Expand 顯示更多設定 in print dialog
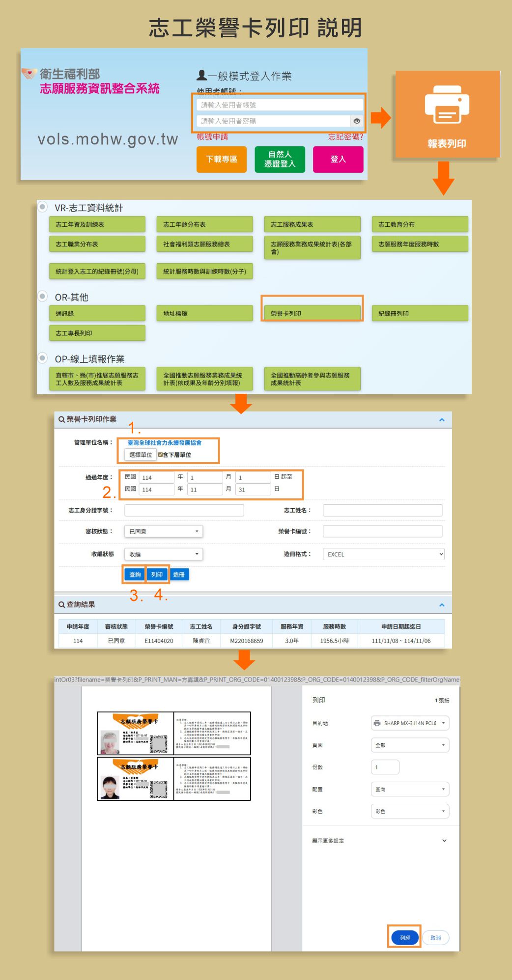512x980 pixels. (444, 841)
